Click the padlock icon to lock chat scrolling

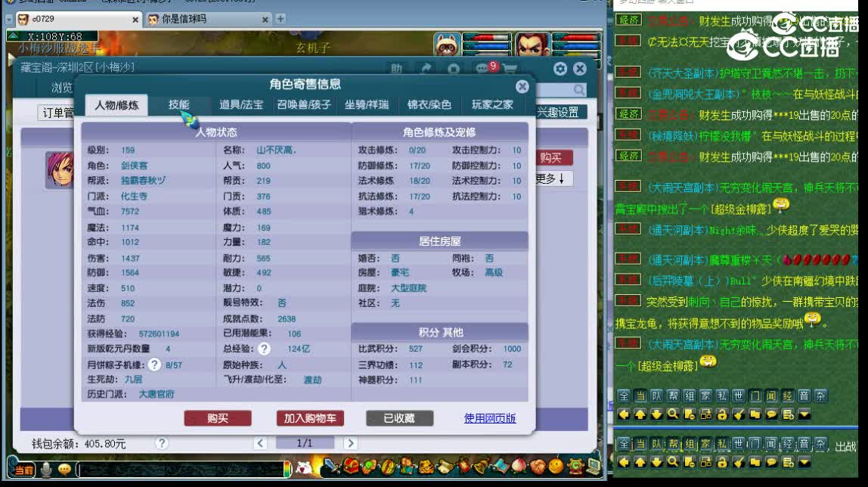click(721, 414)
